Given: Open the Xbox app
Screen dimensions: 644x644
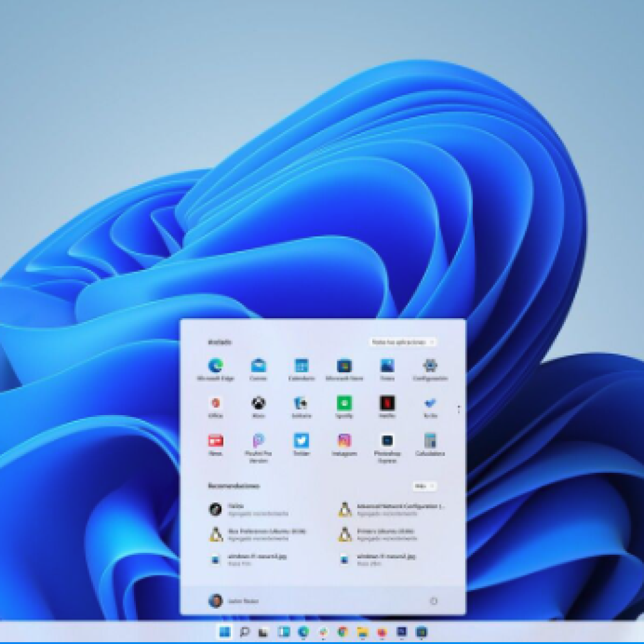Looking at the screenshot, I should click(258, 403).
